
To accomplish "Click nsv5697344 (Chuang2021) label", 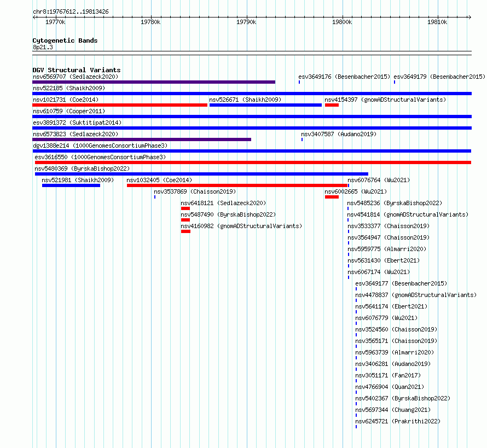I will point(393,410).
